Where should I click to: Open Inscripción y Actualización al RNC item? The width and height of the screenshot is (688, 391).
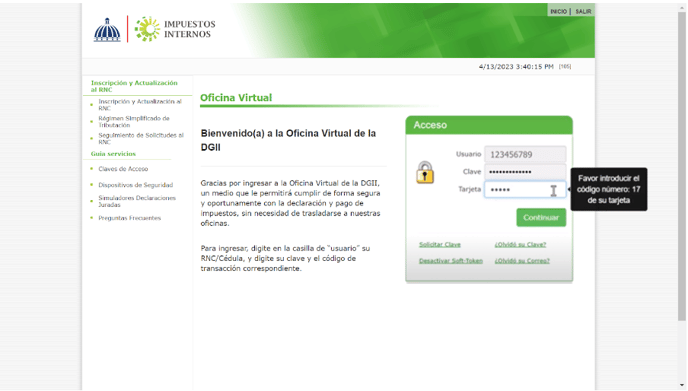pos(140,105)
